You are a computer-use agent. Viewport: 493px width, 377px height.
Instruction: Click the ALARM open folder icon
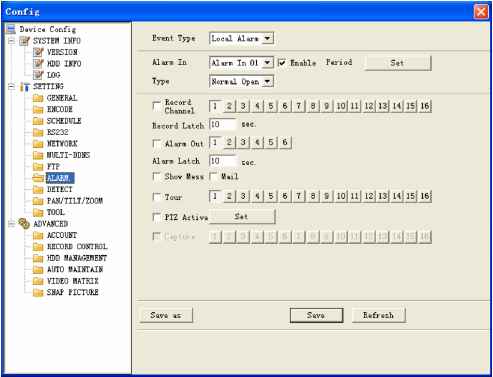point(38,178)
